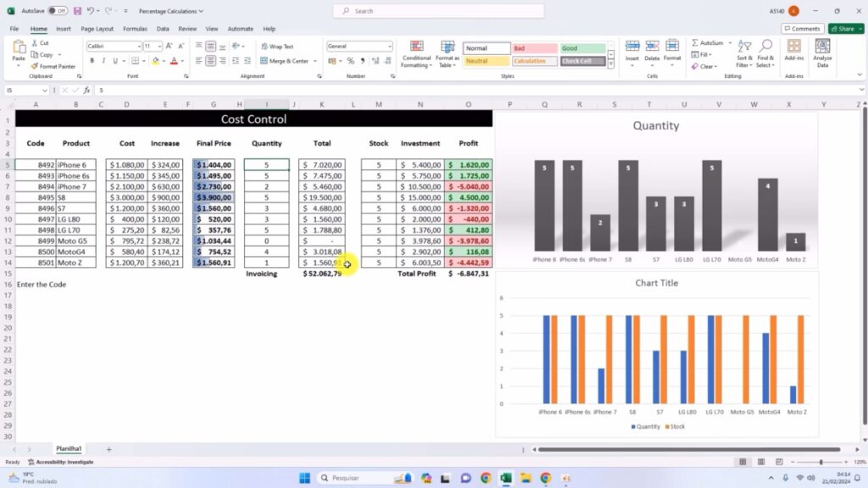Open the Windows Start menu
The width and height of the screenshot is (868, 488).
304,478
